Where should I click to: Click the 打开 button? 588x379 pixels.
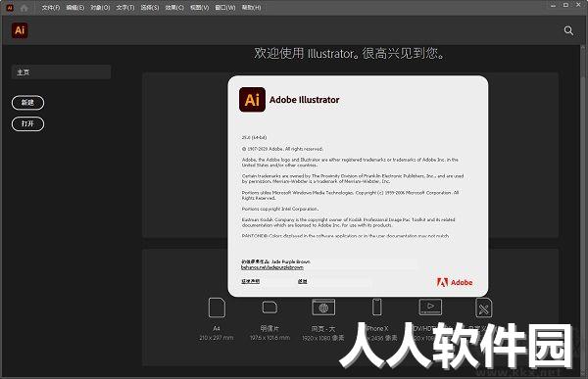point(27,123)
